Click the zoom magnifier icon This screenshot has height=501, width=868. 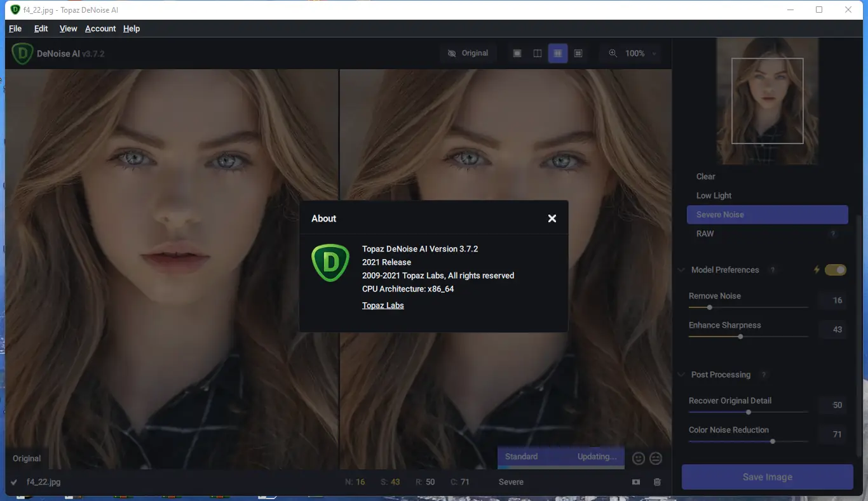[x=613, y=53]
